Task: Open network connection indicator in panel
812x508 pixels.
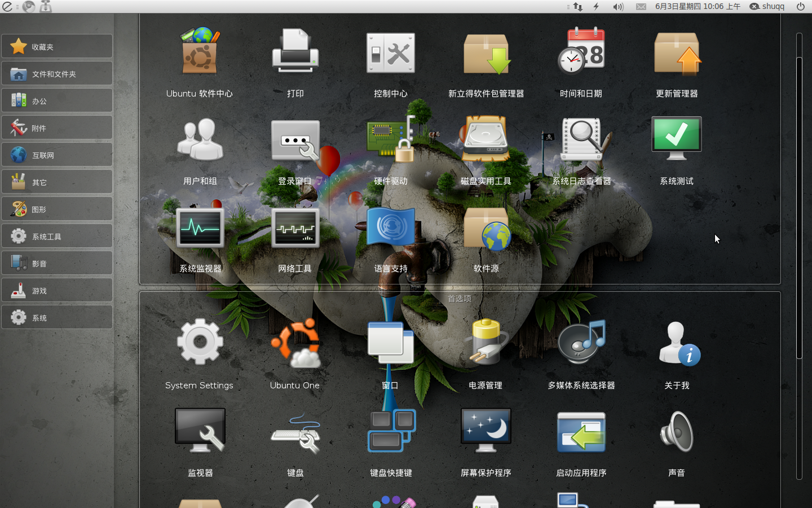Action: [578, 7]
